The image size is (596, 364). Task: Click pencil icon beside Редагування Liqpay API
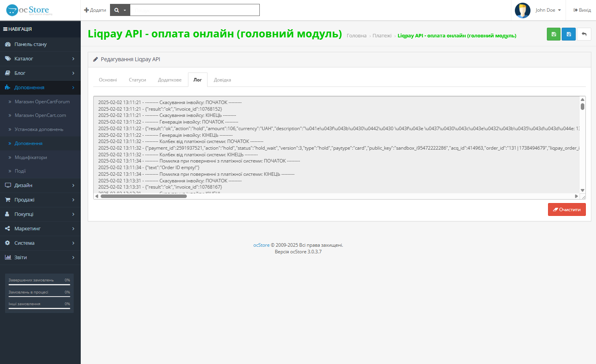(96, 60)
